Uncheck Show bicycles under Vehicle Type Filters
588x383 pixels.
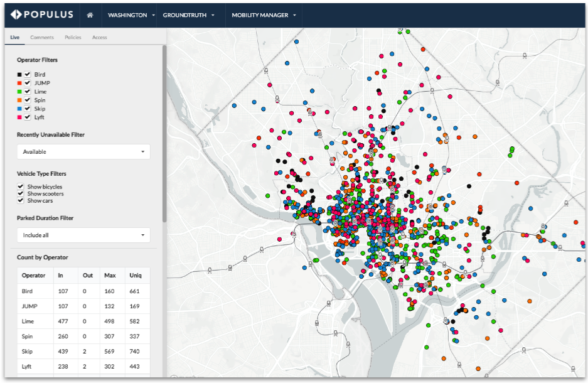point(21,186)
